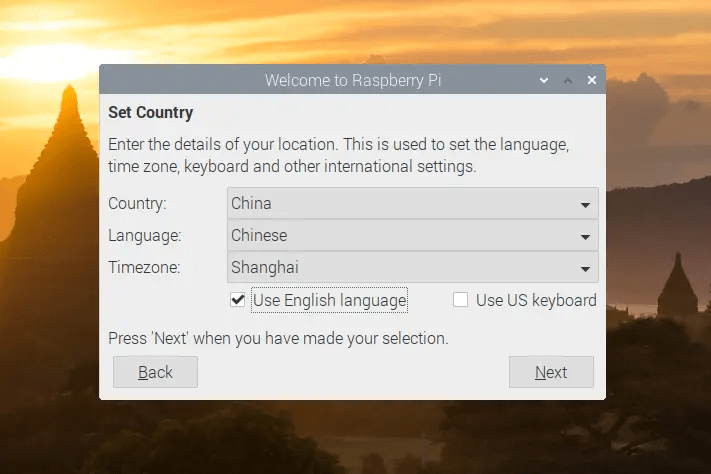Viewport: 711px width, 474px height.
Task: Open the Timezone dropdown showing Shanghai
Action: click(x=400, y=268)
